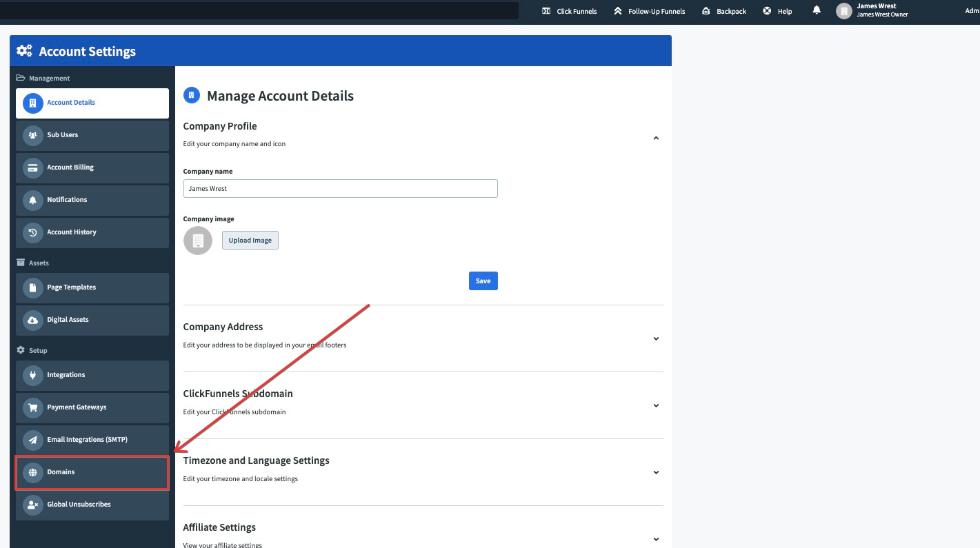Screen dimensions: 980x548
Task: Click the Integrations plug icon
Action: click(x=32, y=375)
